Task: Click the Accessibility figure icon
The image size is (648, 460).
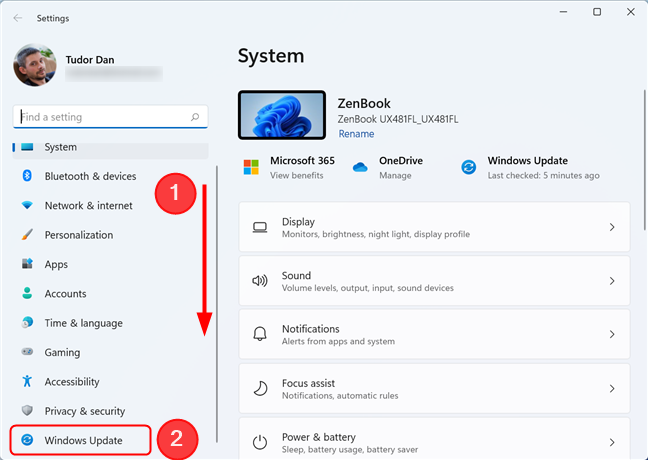Action: pyautogui.click(x=27, y=381)
